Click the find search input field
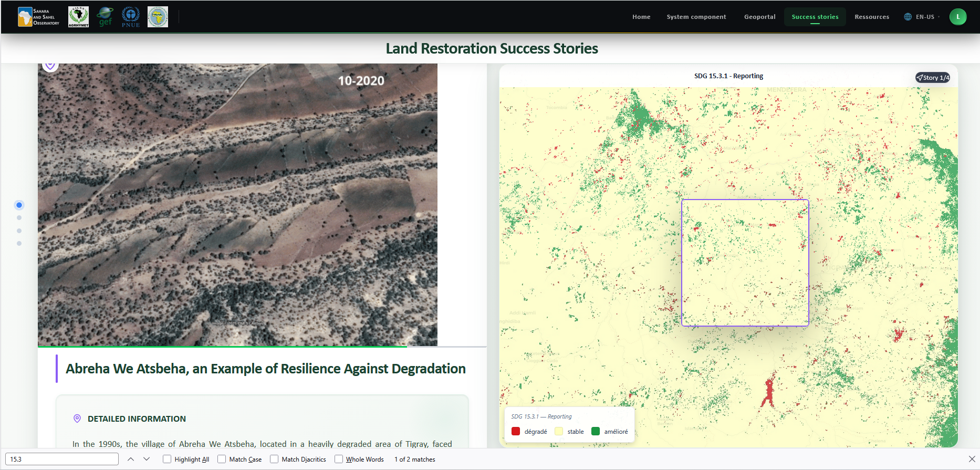This screenshot has width=980, height=470. click(62, 459)
